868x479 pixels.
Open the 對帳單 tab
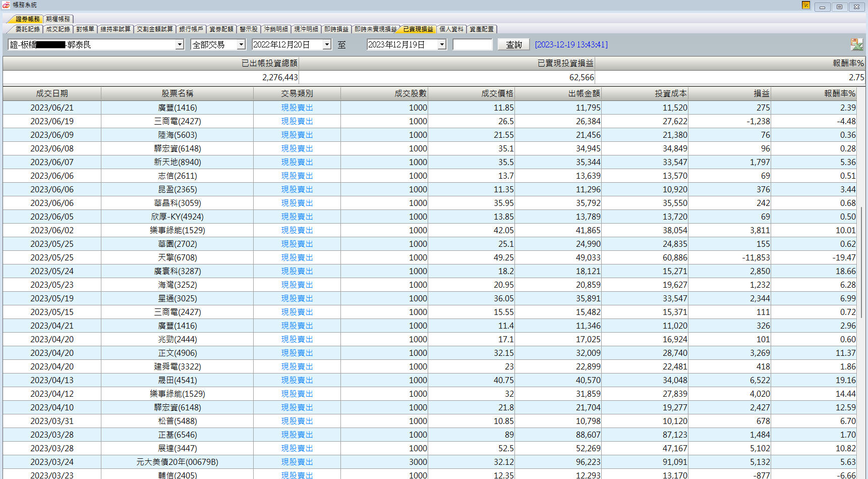click(85, 29)
